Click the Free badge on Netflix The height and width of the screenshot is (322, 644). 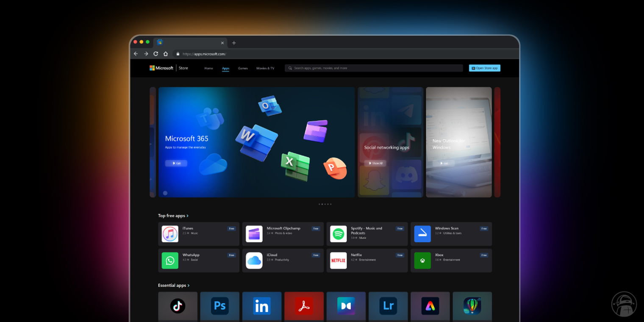tap(400, 255)
